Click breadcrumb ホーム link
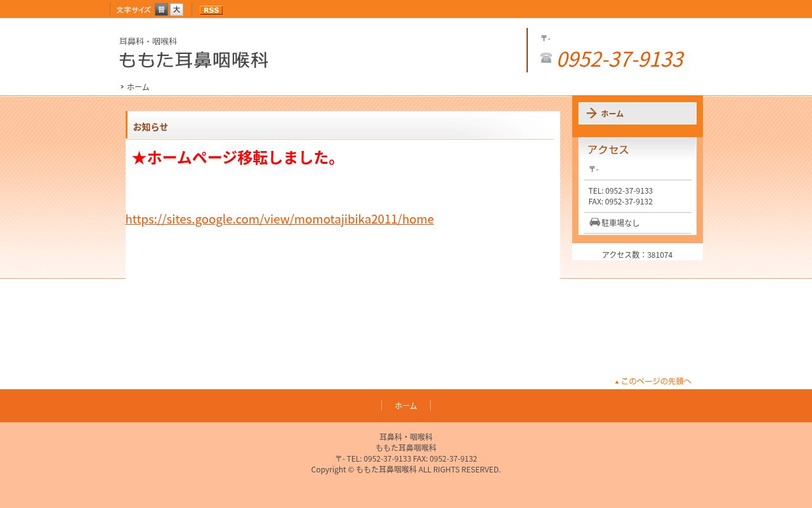 pos(138,87)
